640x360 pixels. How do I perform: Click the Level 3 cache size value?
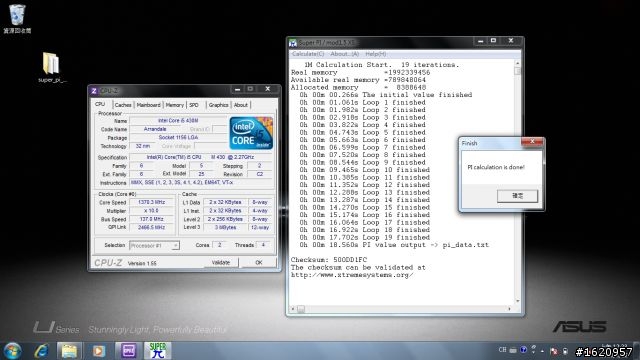225,227
